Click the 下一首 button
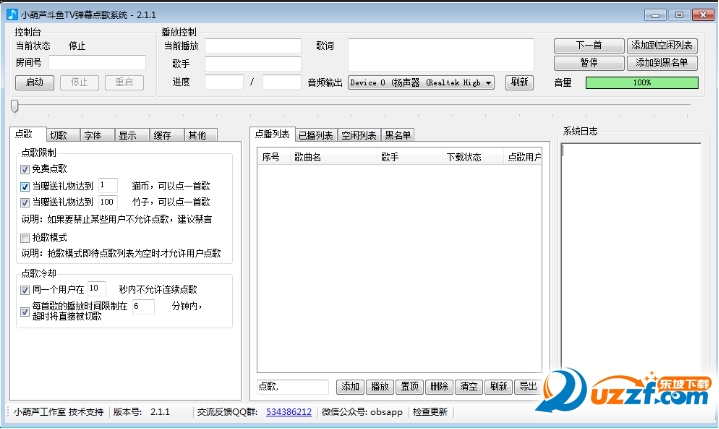Image resolution: width=719 pixels, height=429 pixels. (x=588, y=45)
